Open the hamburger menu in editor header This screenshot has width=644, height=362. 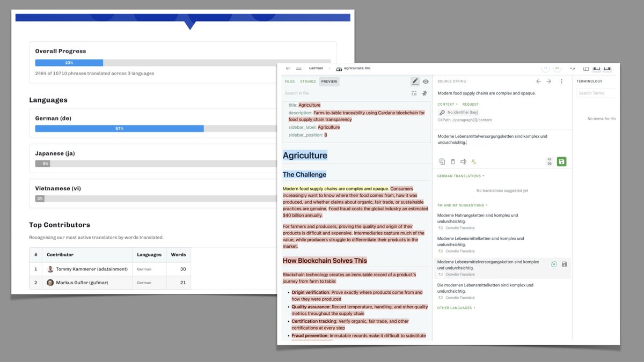(299, 68)
